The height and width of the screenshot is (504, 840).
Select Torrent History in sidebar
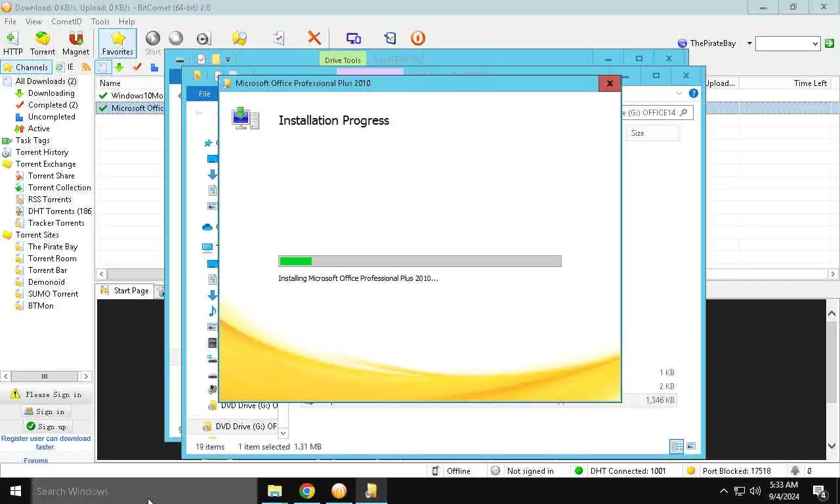[42, 152]
